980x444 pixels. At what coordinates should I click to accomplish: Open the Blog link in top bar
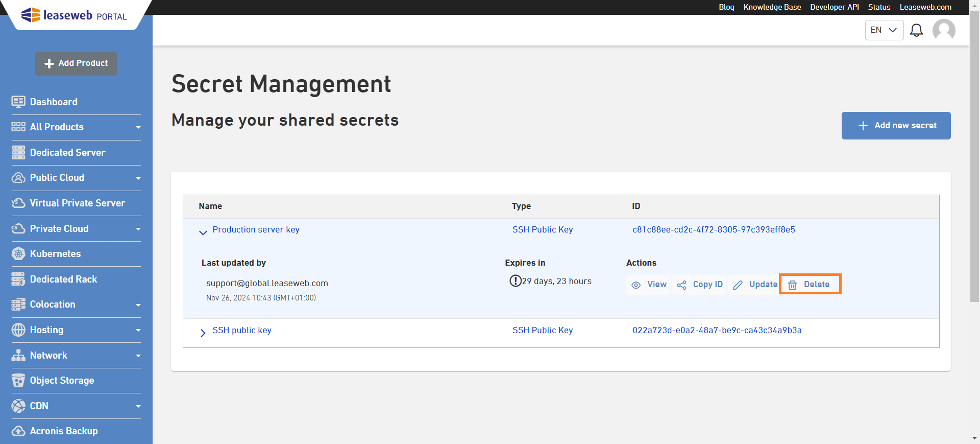pos(726,7)
